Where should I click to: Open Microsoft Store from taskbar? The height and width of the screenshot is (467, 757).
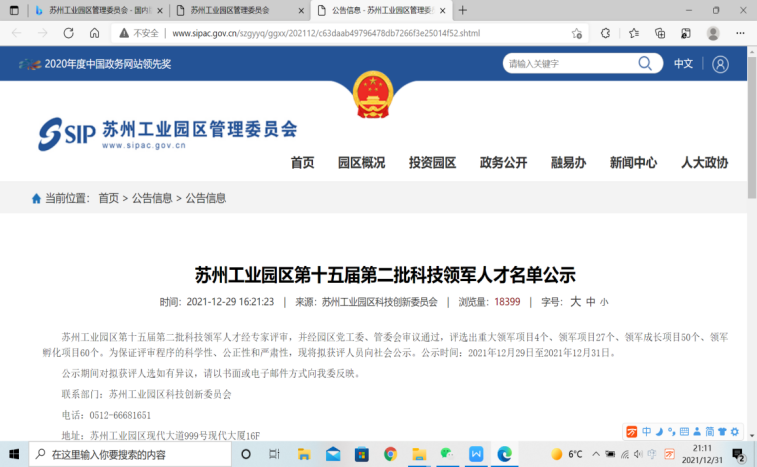pos(362,454)
